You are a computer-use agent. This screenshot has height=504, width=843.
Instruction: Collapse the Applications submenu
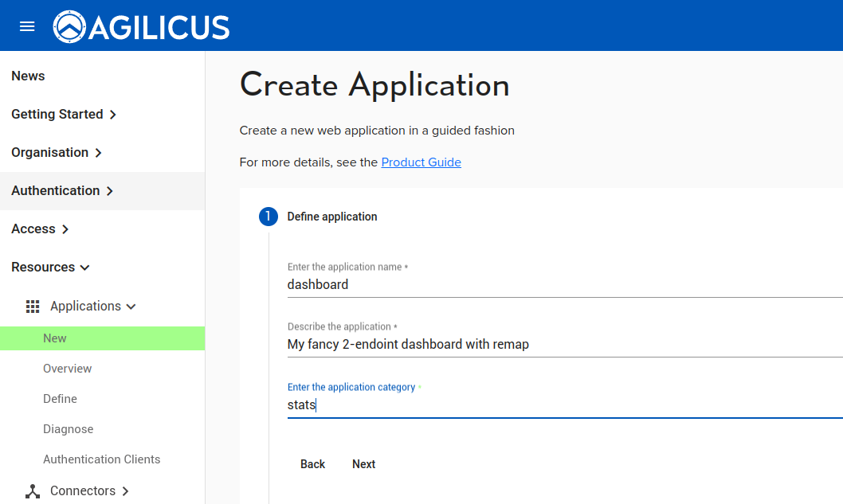click(x=131, y=307)
